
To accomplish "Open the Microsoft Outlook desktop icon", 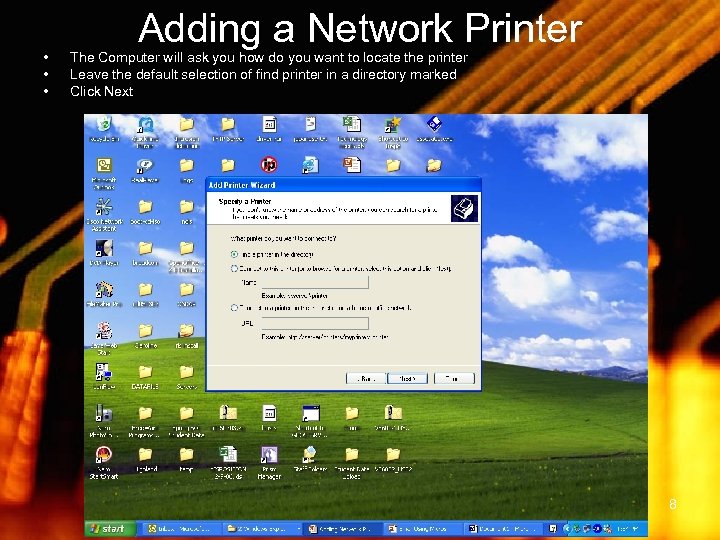I will [x=104, y=166].
